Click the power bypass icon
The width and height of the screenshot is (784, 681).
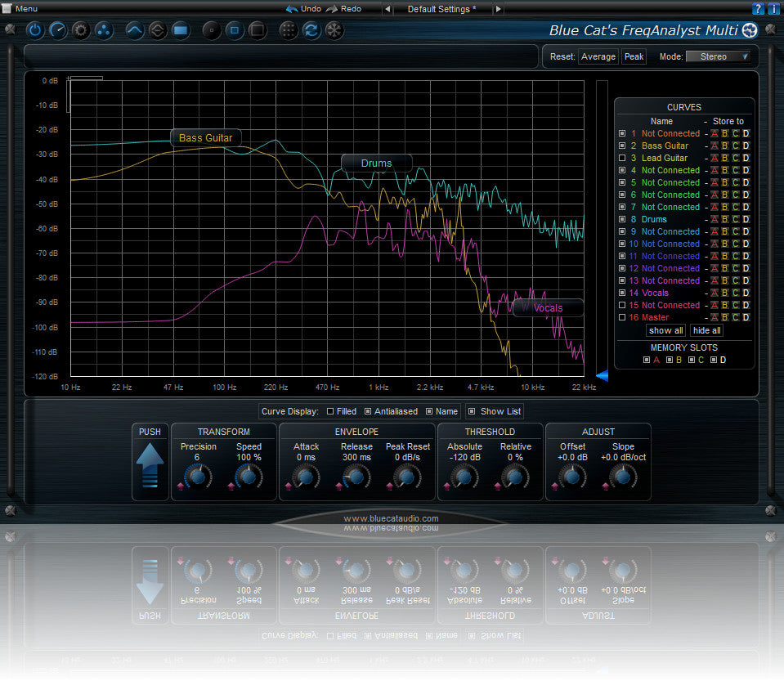(x=35, y=31)
